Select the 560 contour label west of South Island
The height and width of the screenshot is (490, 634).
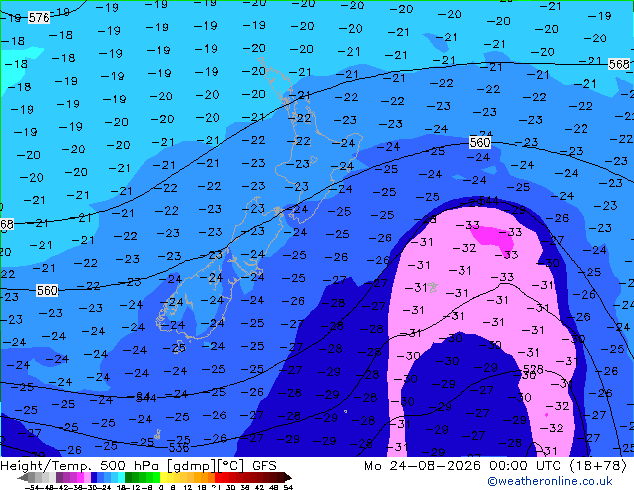(x=47, y=290)
